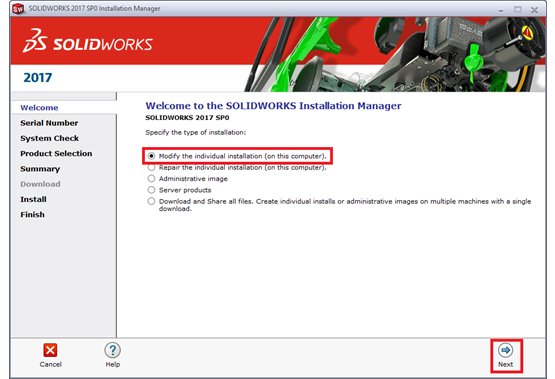Select Repair the individual installation option
This screenshot has width=555, height=379.
tap(151, 167)
